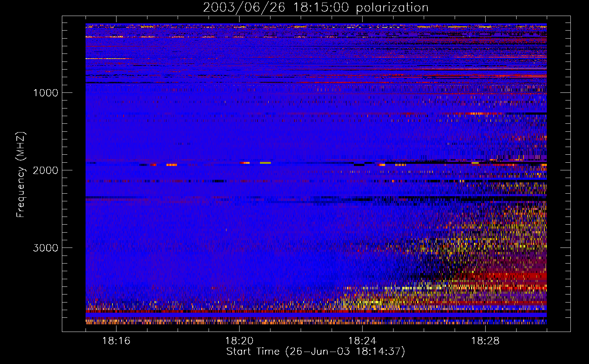This screenshot has width=589, height=364.
Task: Click the "18:16" time tick label
Action: 116,341
